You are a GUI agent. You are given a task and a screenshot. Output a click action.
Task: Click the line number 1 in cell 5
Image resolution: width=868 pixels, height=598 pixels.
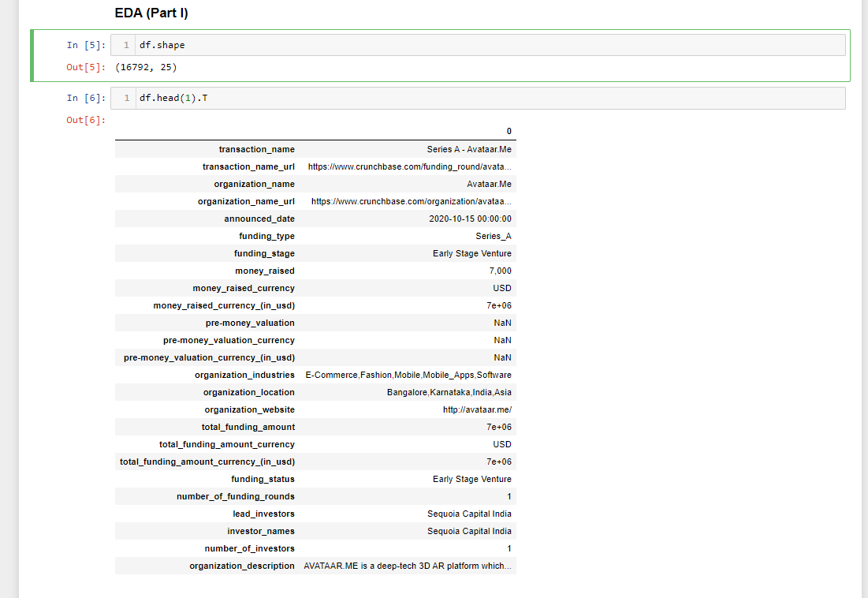coord(124,44)
